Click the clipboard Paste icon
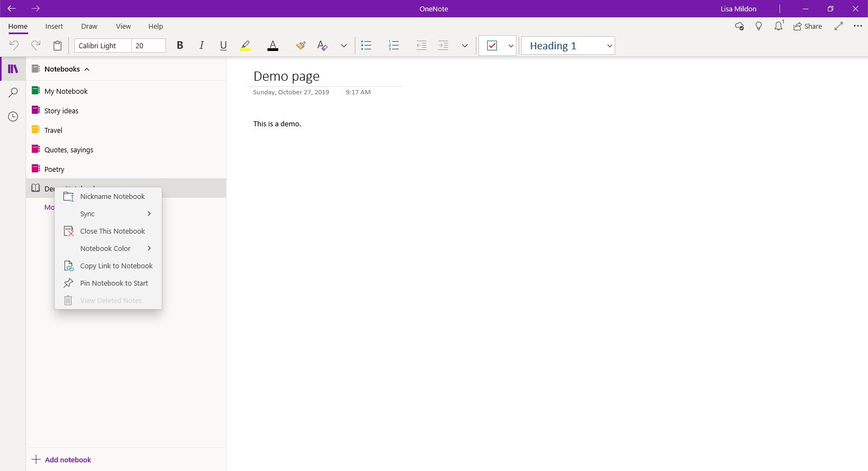Viewport: 868px width, 471px height. coord(58,46)
